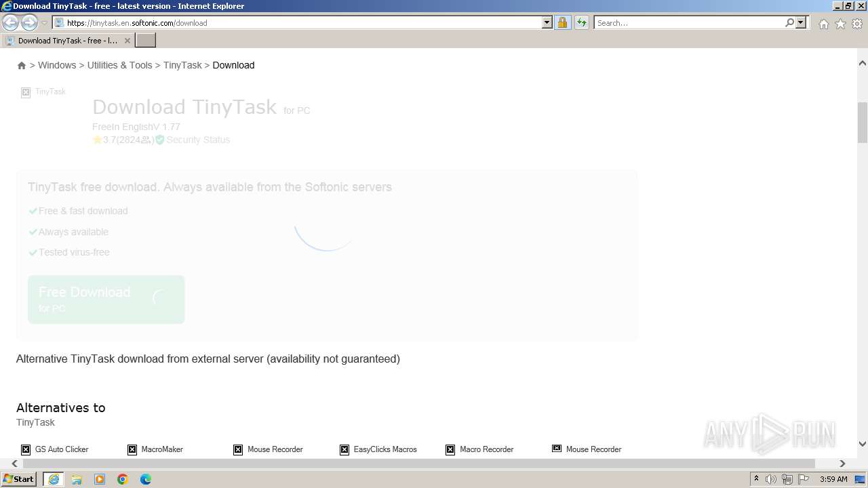The image size is (868, 488).
Task: Click Alternative TinyTask download external server link
Action: point(208,359)
